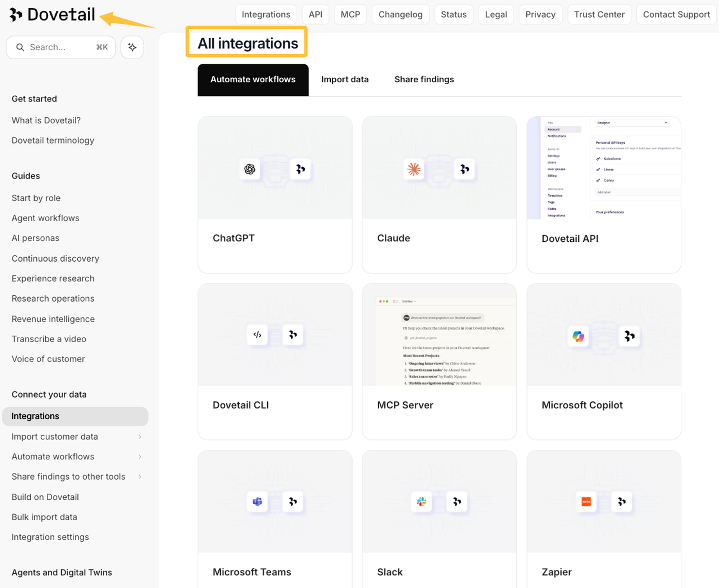The height and width of the screenshot is (588, 719).
Task: Click the code brackets icon on the Dovetail CLI card
Action: point(257,335)
